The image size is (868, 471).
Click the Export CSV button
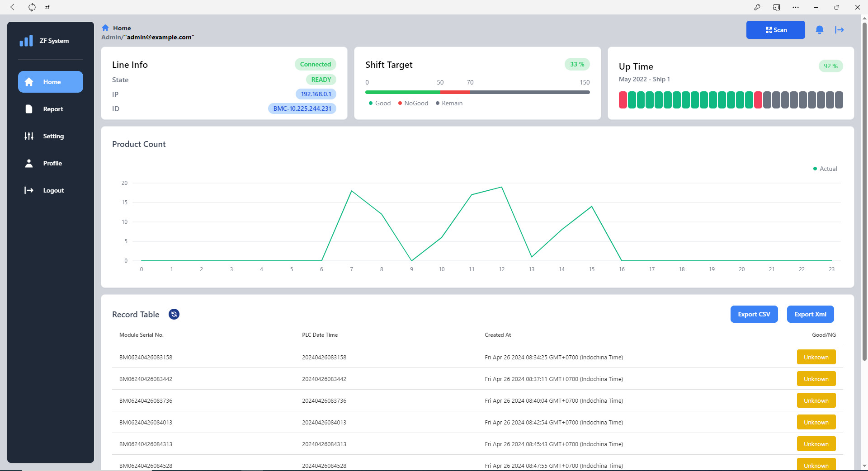754,314
